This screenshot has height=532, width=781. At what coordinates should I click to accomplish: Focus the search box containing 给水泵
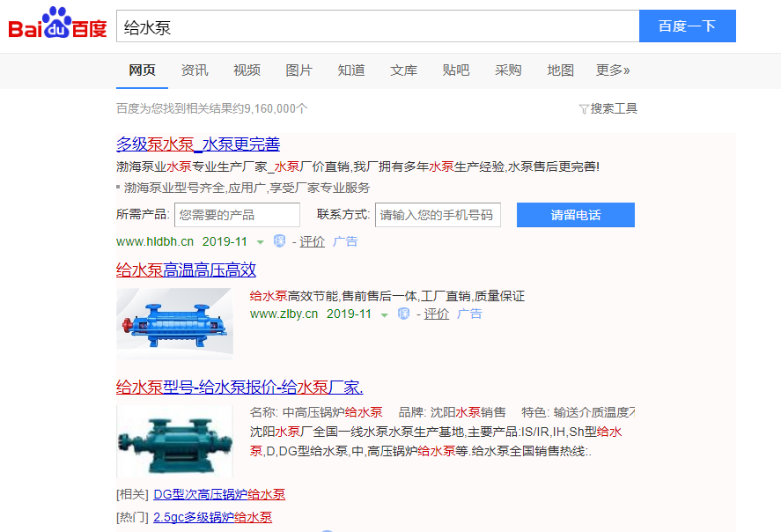[378, 26]
